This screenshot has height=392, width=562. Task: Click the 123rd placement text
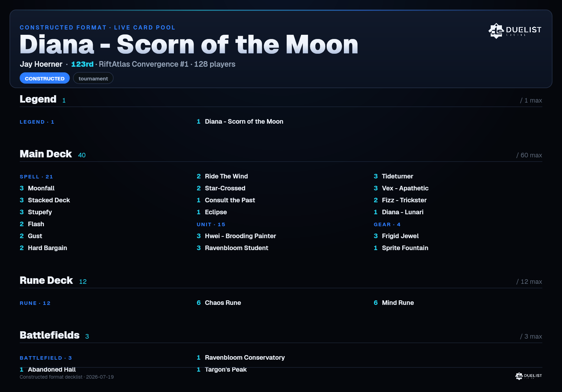point(82,64)
